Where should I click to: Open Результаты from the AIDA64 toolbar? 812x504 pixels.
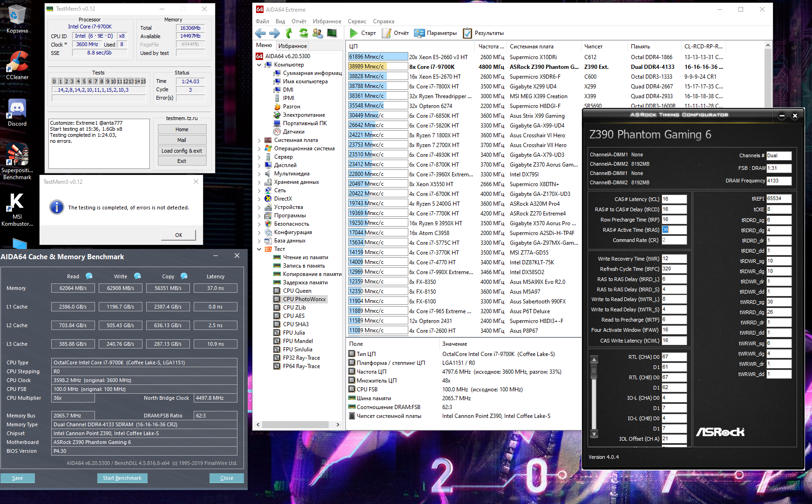483,33
